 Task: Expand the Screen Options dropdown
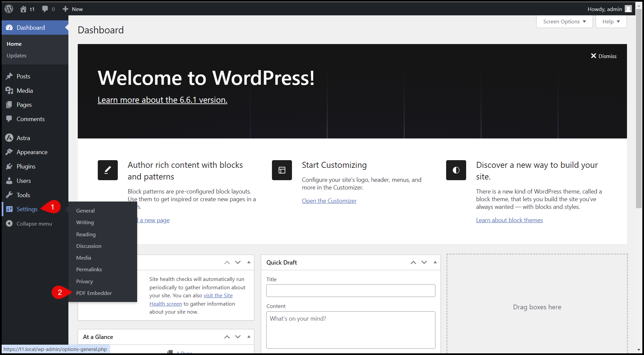click(564, 22)
